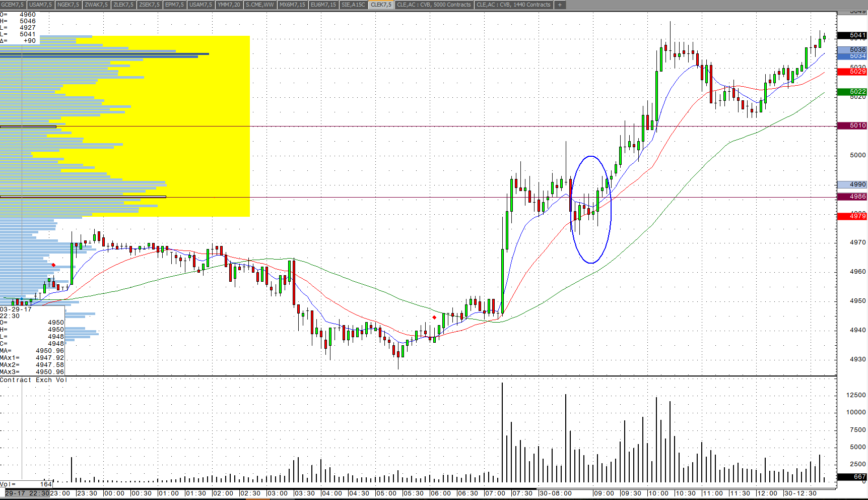This screenshot has width=868, height=500.
Task: Click the 07:00 time axis label
Action: (495, 493)
